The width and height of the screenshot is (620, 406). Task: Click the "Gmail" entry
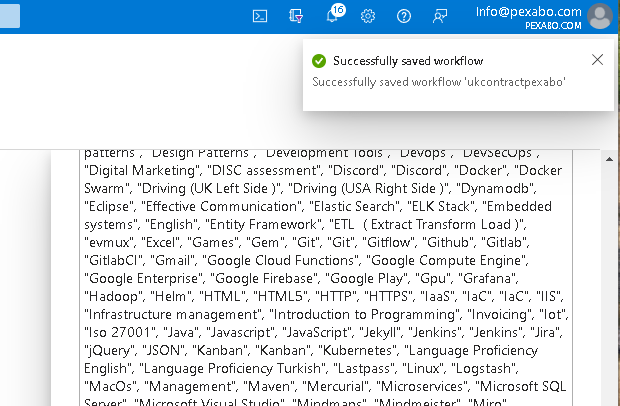point(172,260)
